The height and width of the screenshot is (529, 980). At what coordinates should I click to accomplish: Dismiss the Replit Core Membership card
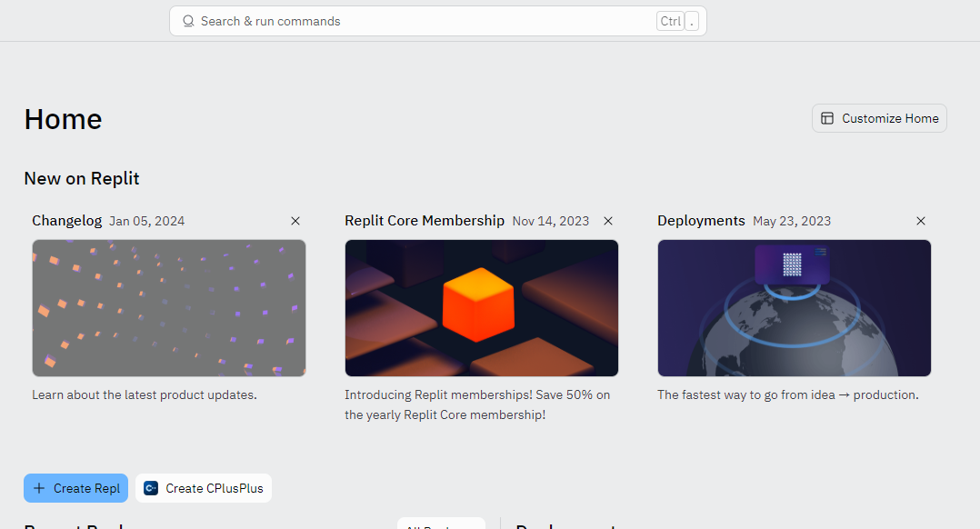pos(608,221)
